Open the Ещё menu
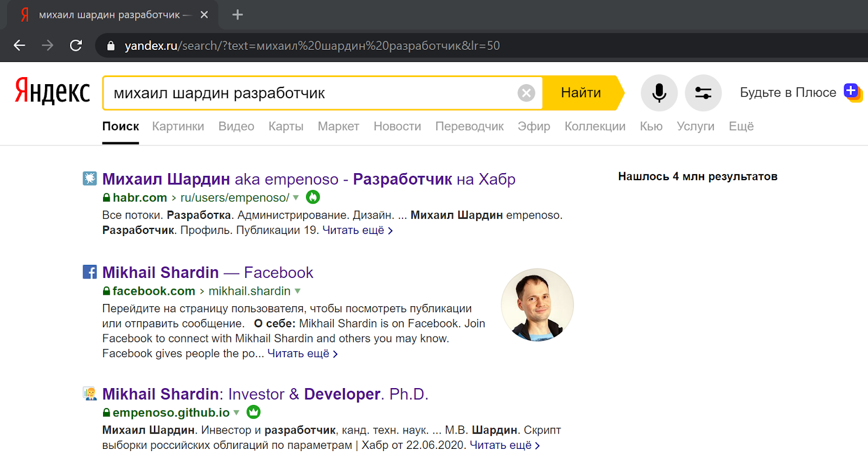 (x=741, y=126)
